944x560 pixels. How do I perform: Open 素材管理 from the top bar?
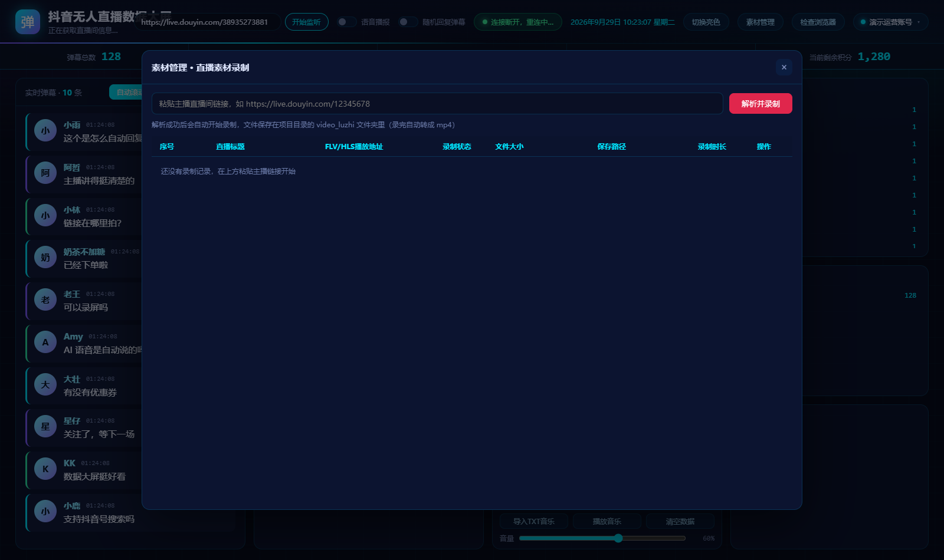pos(761,22)
